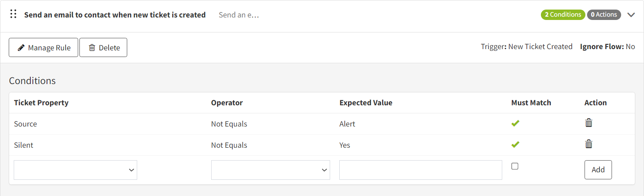The height and width of the screenshot is (196, 644).
Task: Collapse the rule with the chevron arrow
Action: (631, 15)
